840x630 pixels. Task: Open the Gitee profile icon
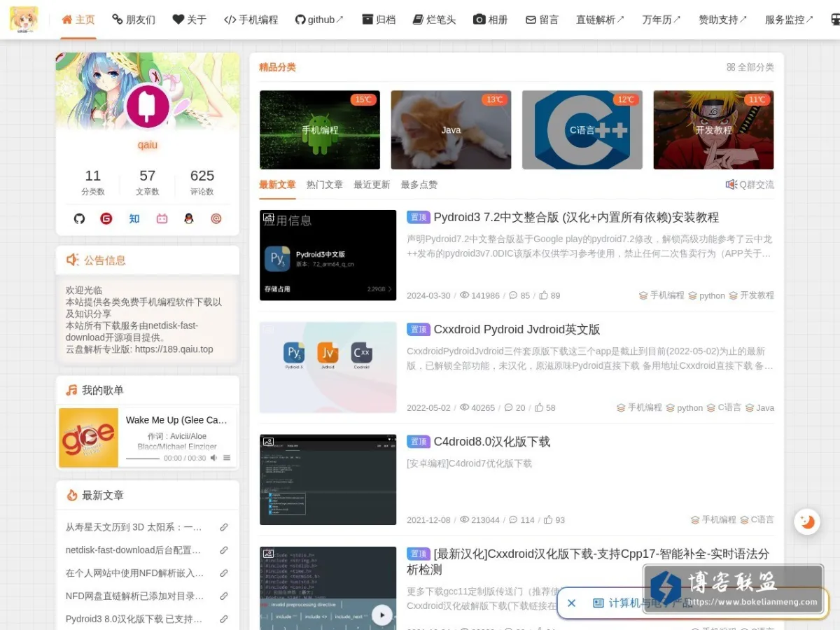tap(106, 218)
